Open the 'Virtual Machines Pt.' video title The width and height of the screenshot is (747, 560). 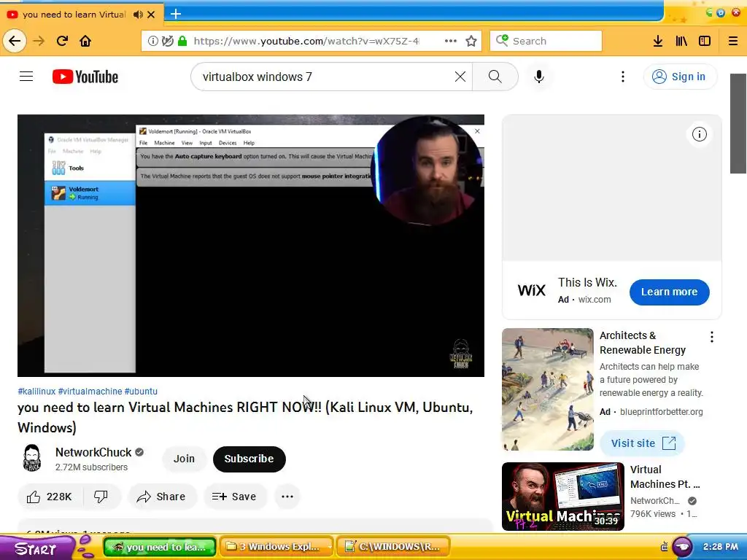665,477
